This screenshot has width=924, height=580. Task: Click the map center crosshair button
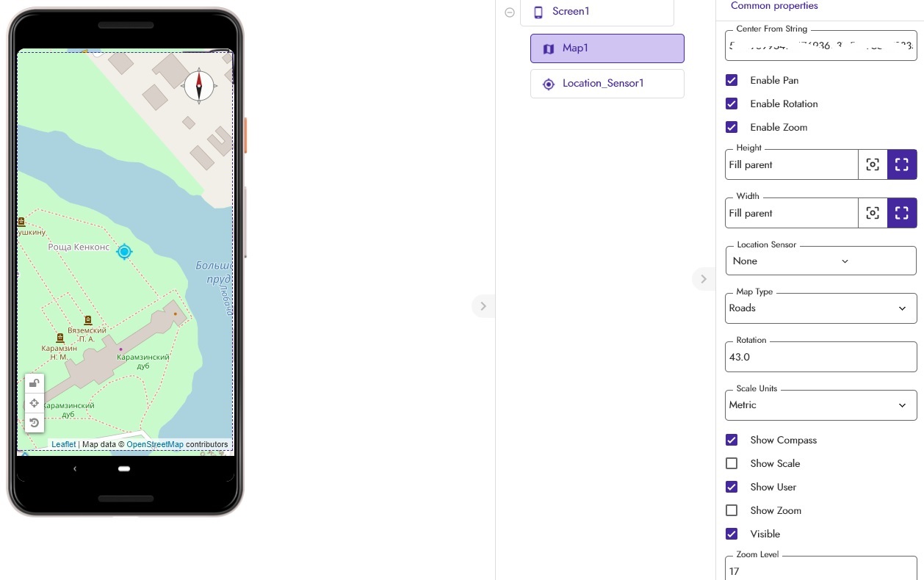coord(34,403)
